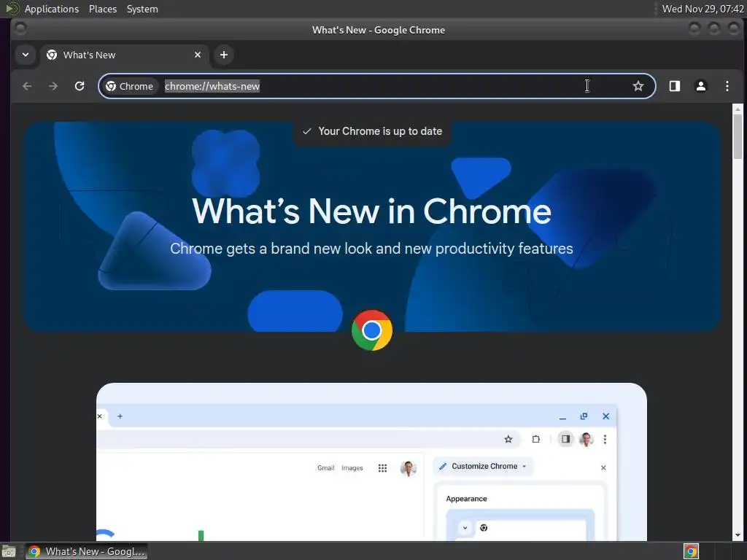Click the page vertical scrollbar thumb
This screenshot has height=560, width=747.
[x=738, y=136]
